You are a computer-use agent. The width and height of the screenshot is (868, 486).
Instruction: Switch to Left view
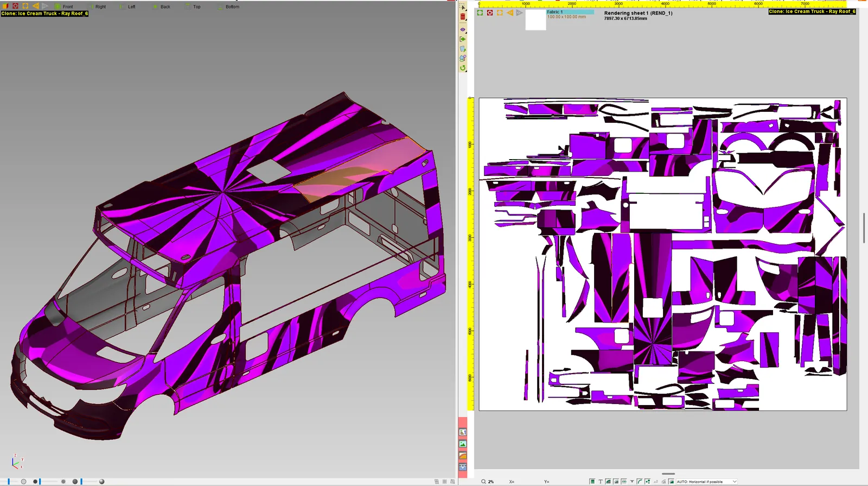[128, 7]
